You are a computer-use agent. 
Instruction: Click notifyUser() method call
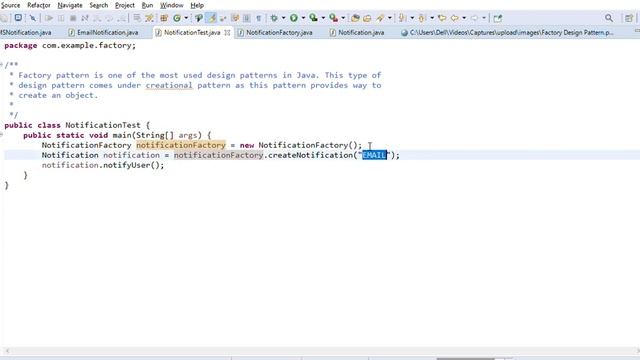click(x=133, y=165)
